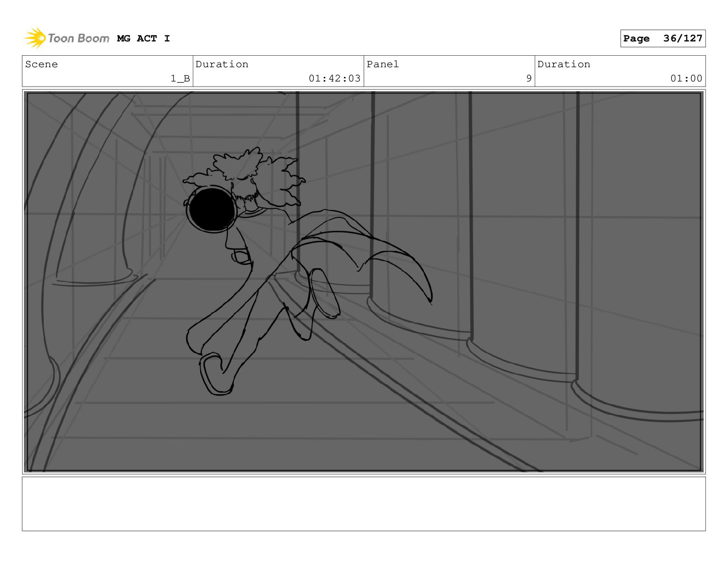Click the empty notes box below the panel
Image resolution: width=728 pixels, height=564 pixels.
tap(364, 504)
